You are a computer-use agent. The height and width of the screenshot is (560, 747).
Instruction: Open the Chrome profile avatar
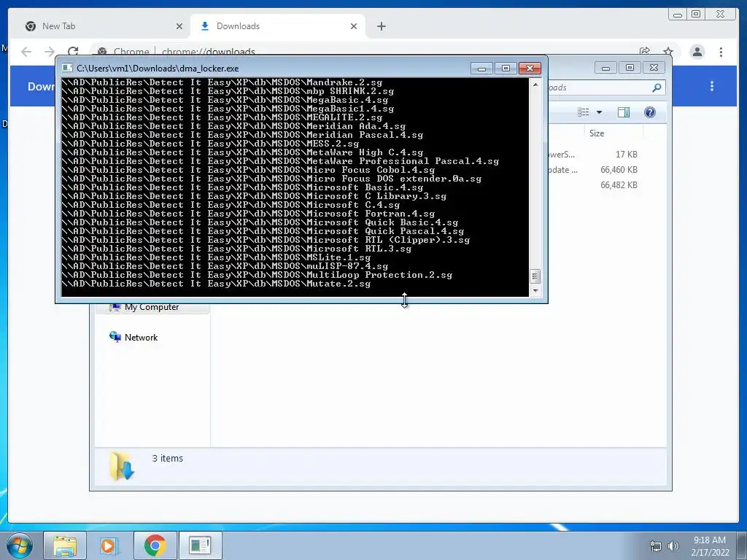tap(697, 52)
